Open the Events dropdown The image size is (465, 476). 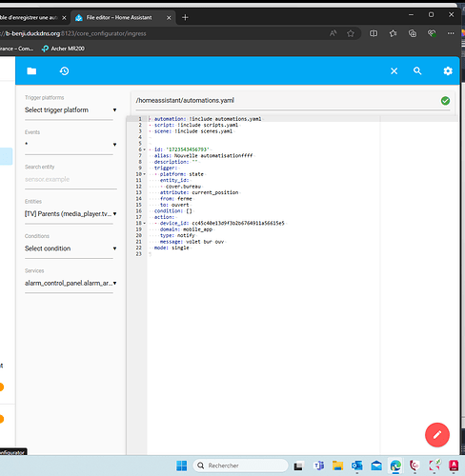pos(71,145)
